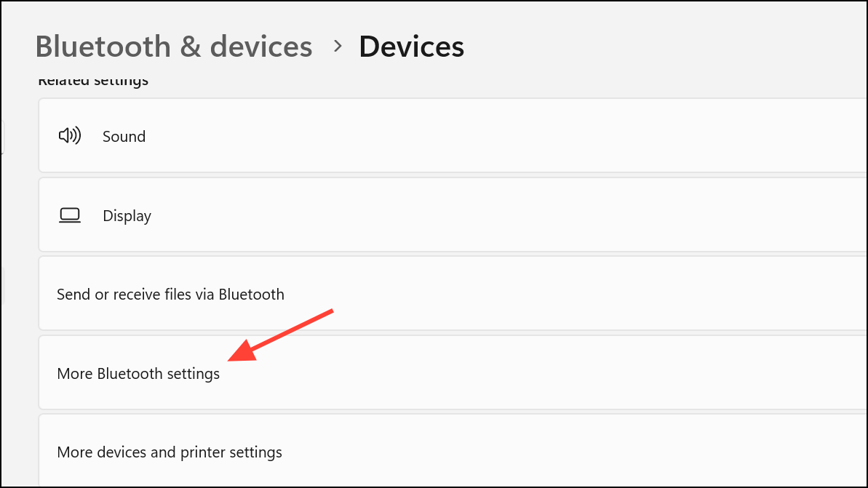This screenshot has height=488, width=868.
Task: Click empty space inside the Sound card
Action: coord(498,136)
